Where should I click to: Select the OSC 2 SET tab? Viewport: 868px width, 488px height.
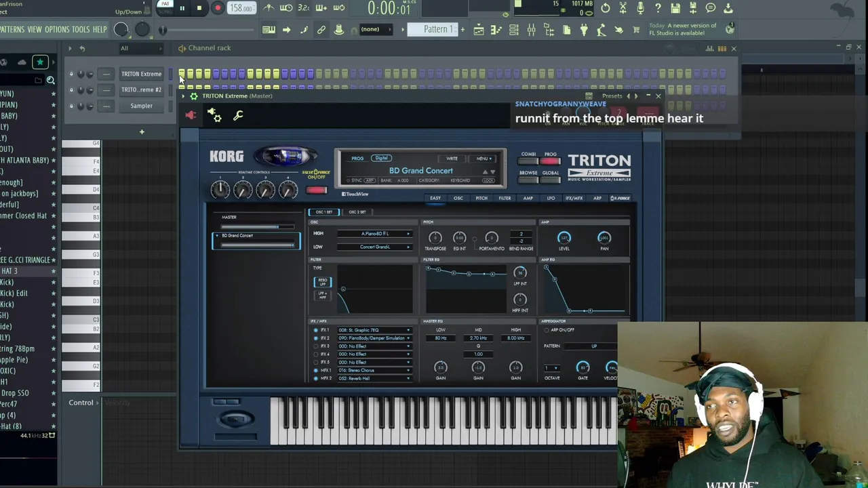pyautogui.click(x=357, y=212)
